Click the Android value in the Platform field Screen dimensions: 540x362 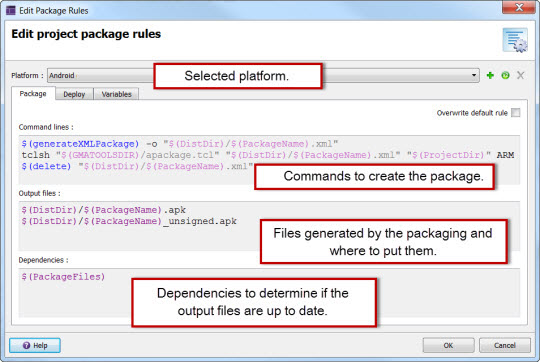click(62, 75)
